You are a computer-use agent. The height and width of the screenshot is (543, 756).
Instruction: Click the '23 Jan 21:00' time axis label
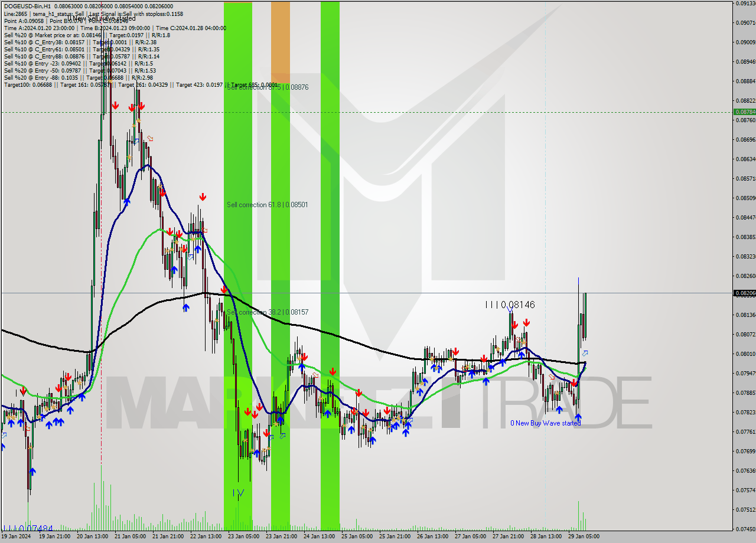[282, 537]
